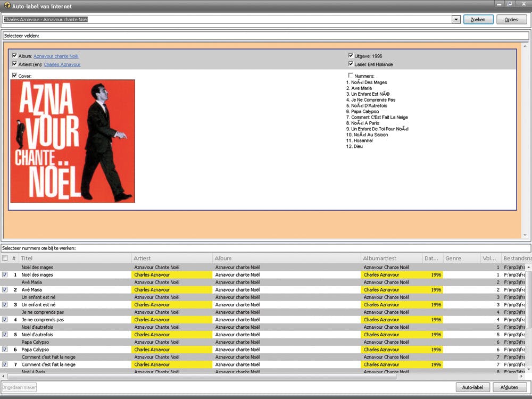Click the results panel scroll-down arrow

pyautogui.click(x=525, y=235)
